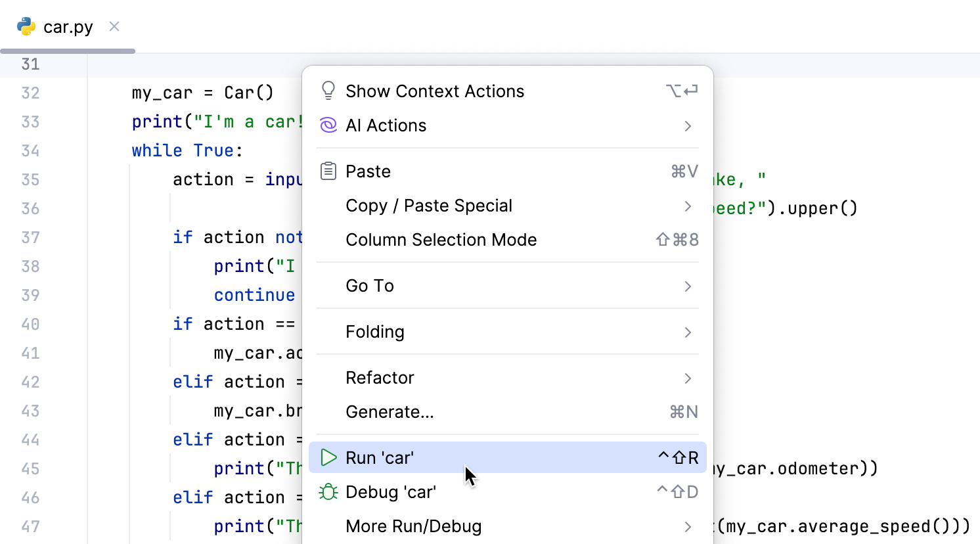Screen dimensions: 980x544
Task: Click the Python logo on the car.py tab
Action: 24,26
